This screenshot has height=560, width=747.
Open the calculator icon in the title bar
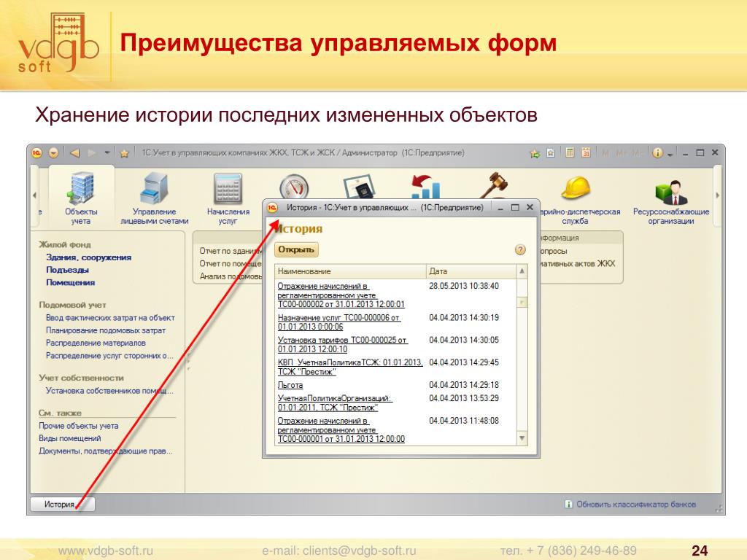(x=569, y=153)
